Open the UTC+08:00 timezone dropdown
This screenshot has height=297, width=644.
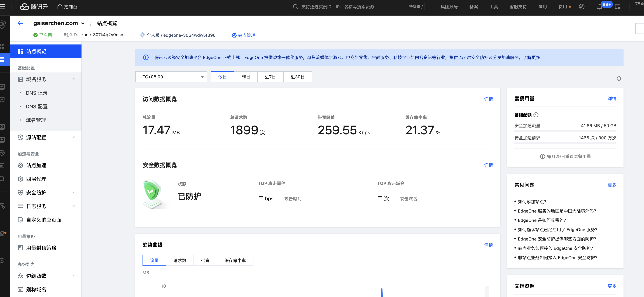click(171, 77)
